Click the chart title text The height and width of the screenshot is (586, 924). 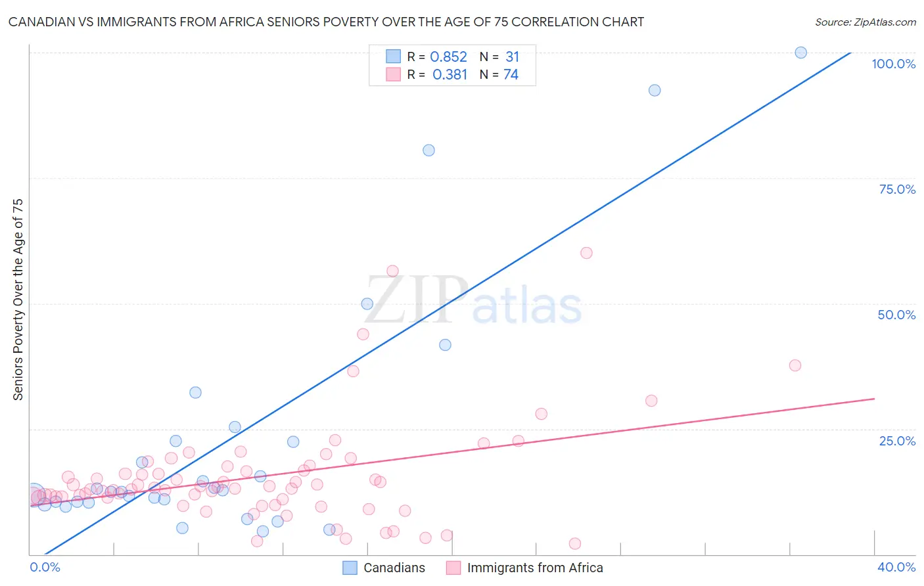(x=326, y=22)
